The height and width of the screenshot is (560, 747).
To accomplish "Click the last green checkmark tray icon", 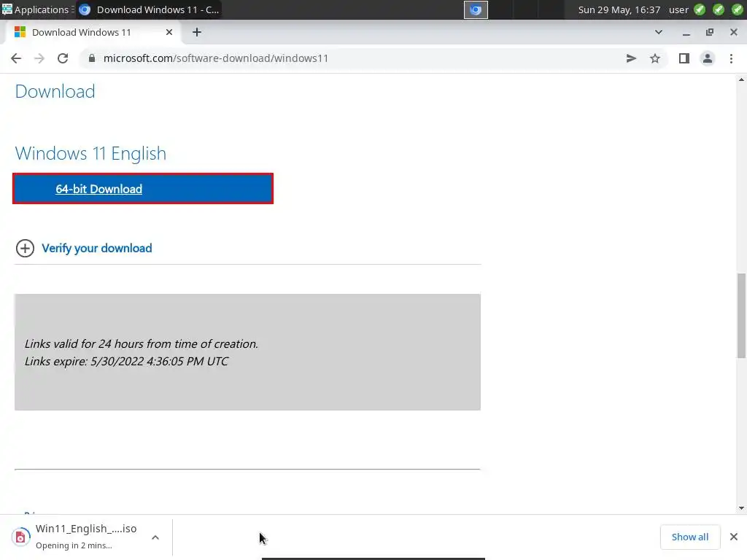I will click(x=737, y=9).
